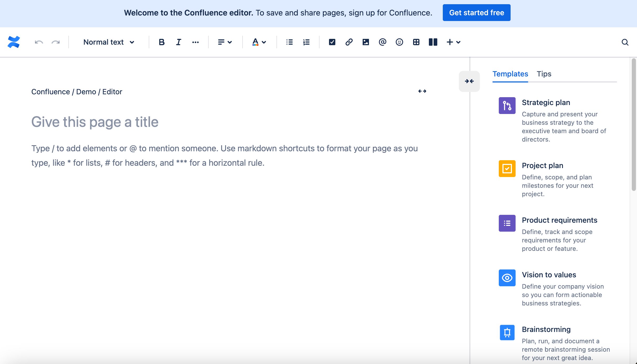Viewport: 637px width, 364px height.
Task: Click the Get started free button
Action: coord(476,12)
